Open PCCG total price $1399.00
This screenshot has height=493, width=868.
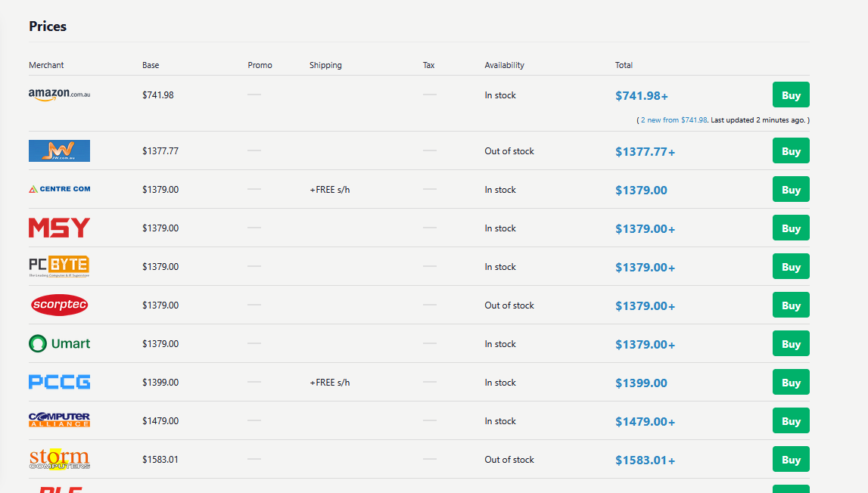pos(641,383)
